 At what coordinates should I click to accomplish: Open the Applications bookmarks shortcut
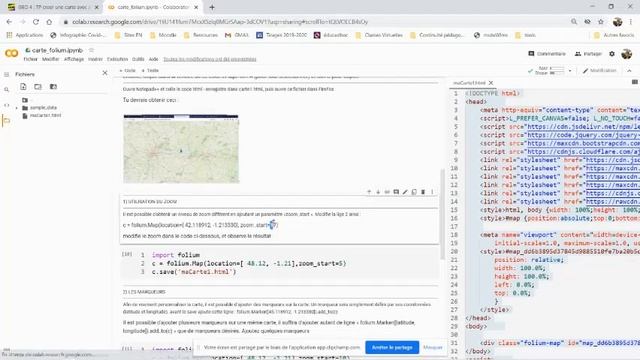coord(24,35)
